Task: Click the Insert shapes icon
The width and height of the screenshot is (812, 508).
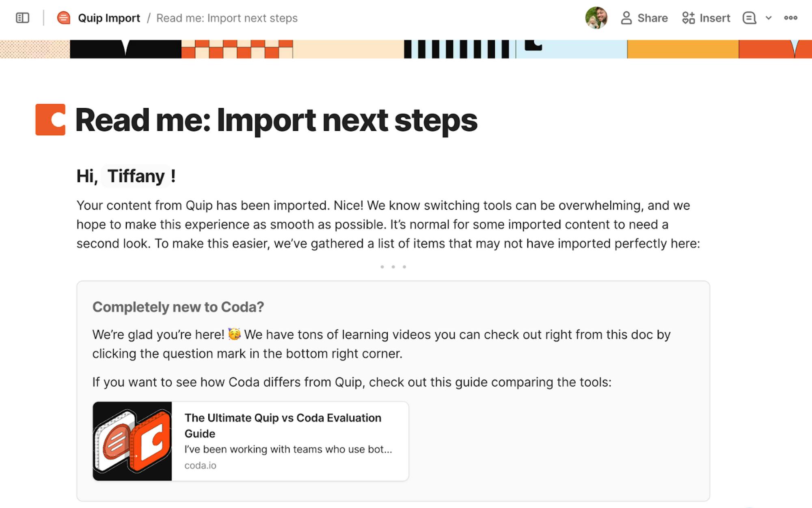Action: 688,18
